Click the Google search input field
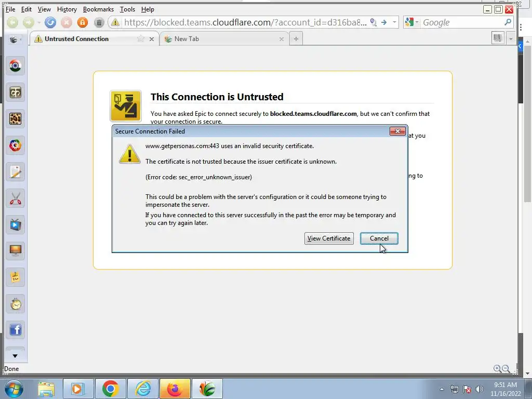The height and width of the screenshot is (399, 532). (x=462, y=22)
